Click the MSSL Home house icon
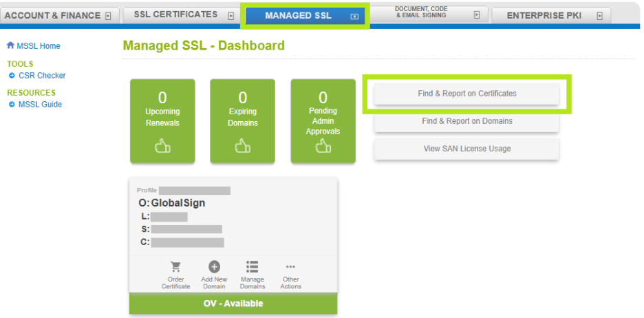The image size is (644, 318). click(10, 46)
